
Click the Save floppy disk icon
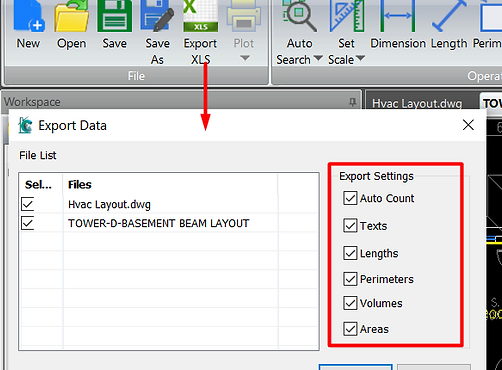[x=114, y=16]
